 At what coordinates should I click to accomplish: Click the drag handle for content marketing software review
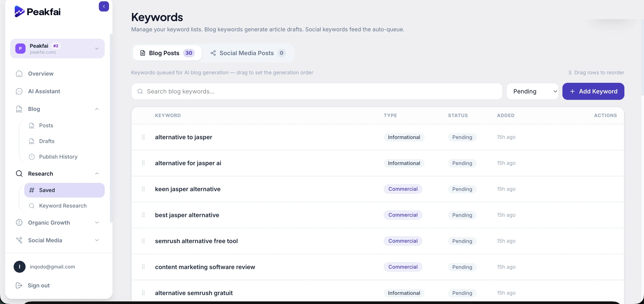tap(143, 267)
